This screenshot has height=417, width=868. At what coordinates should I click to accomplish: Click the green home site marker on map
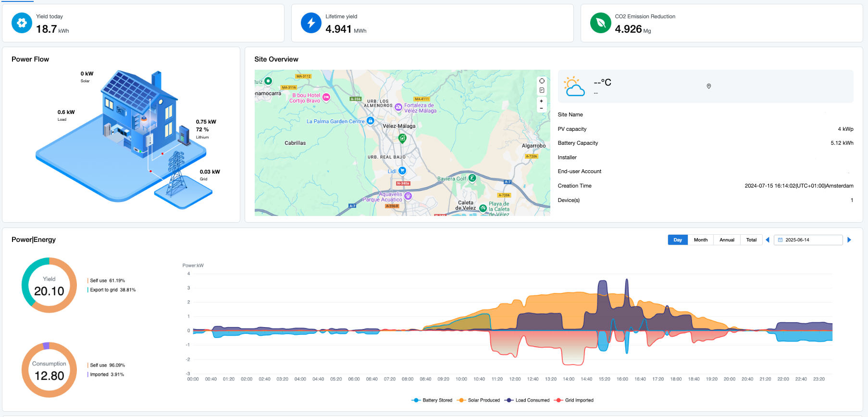[x=402, y=139]
